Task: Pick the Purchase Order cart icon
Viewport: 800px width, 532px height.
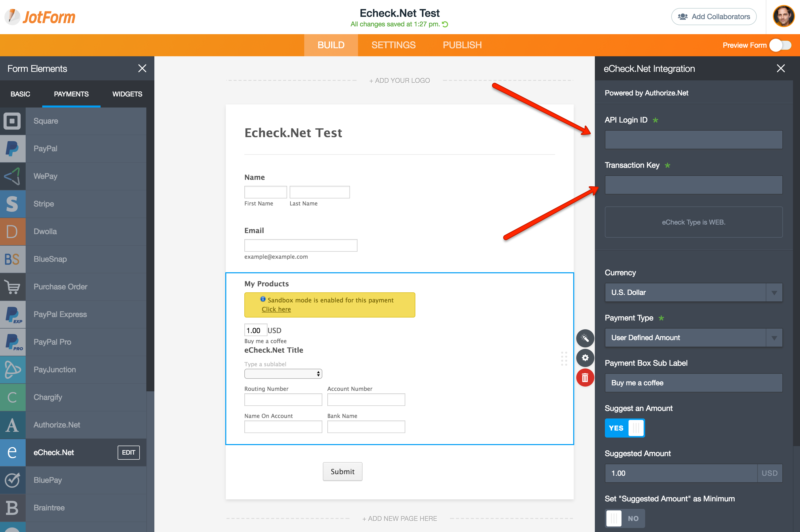Action: pyautogui.click(x=13, y=287)
